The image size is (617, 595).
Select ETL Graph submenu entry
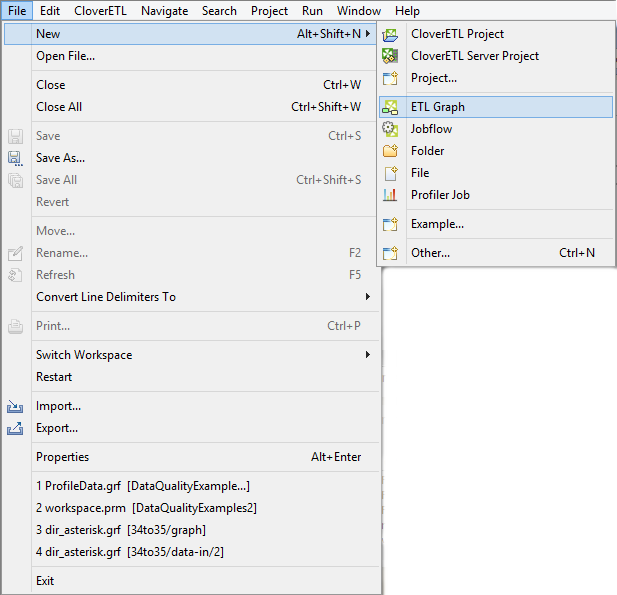coord(496,107)
